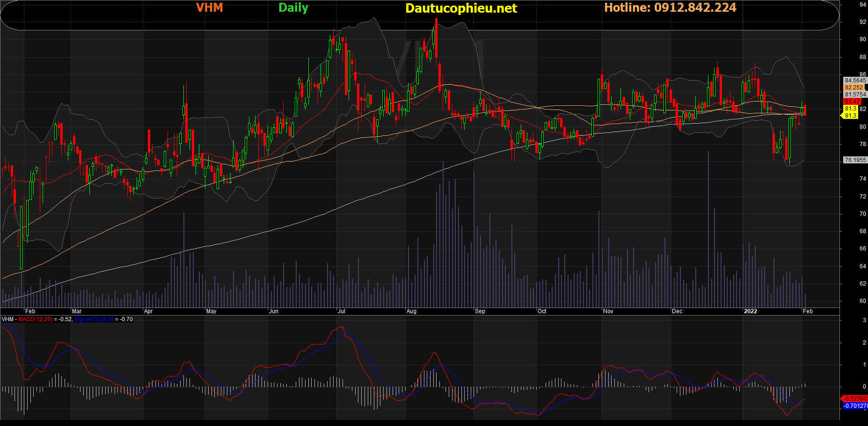Click the orange 82.252 price tag

tap(854, 88)
